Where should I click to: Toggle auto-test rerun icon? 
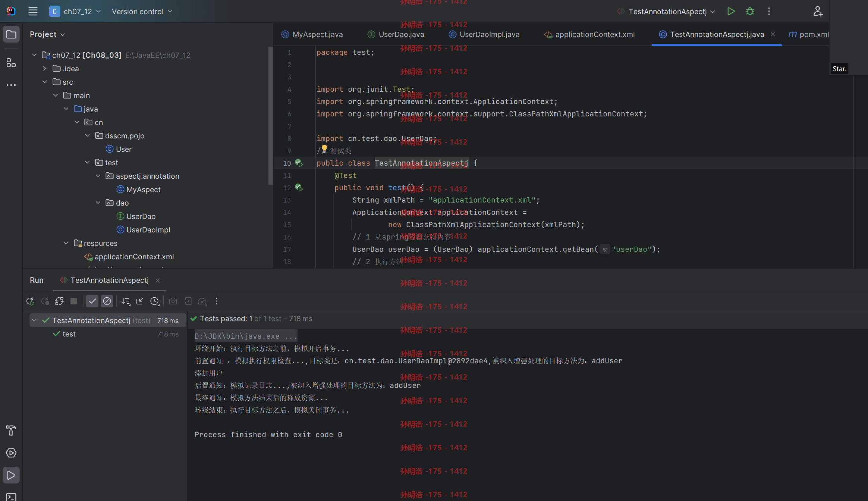click(x=59, y=301)
